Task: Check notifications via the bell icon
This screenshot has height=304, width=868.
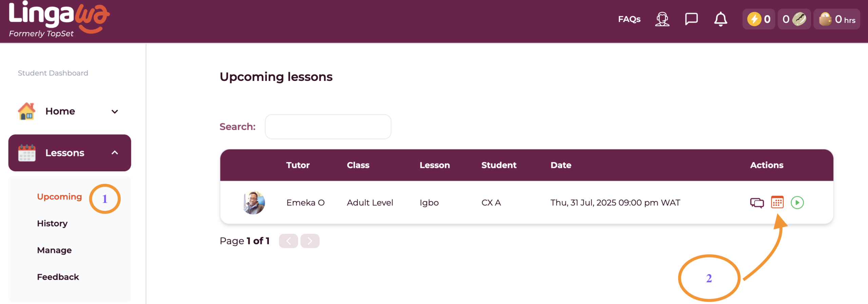Action: [720, 19]
